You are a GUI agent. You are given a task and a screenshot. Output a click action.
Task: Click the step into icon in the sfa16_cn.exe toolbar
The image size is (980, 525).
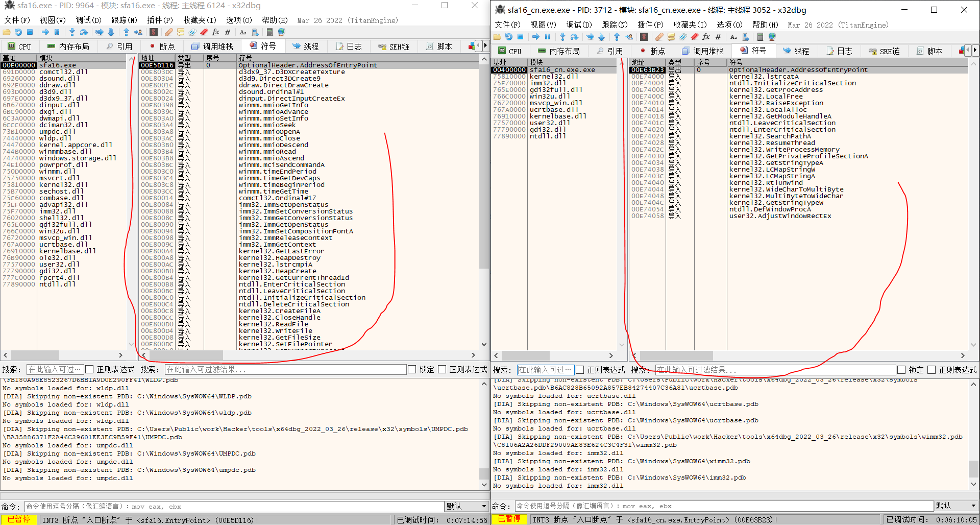coord(562,37)
